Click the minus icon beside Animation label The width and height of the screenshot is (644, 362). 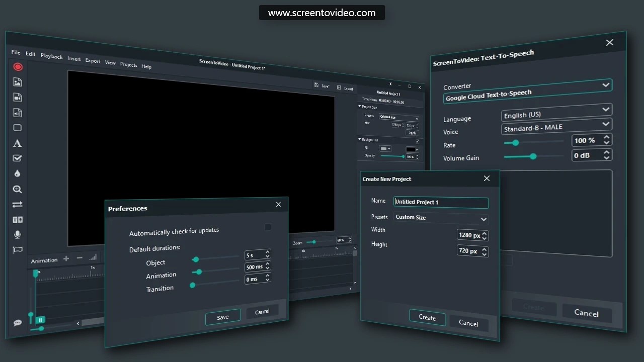click(x=79, y=258)
